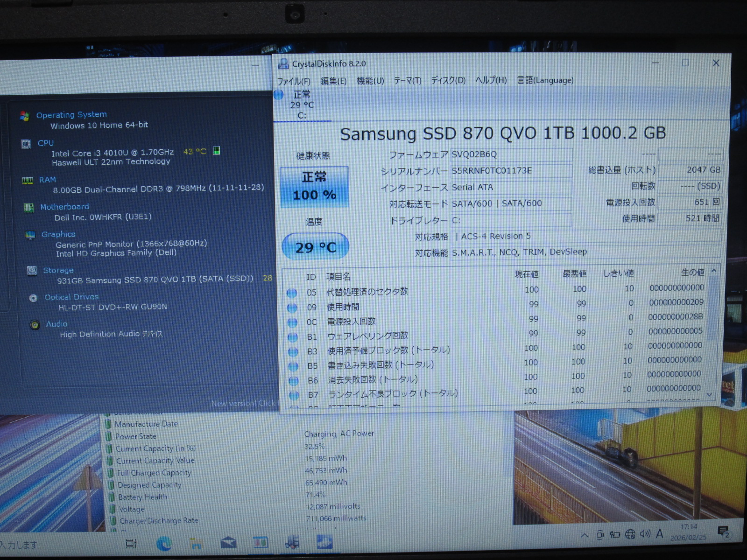Click the blue health status icon for drive C:

tap(279, 95)
